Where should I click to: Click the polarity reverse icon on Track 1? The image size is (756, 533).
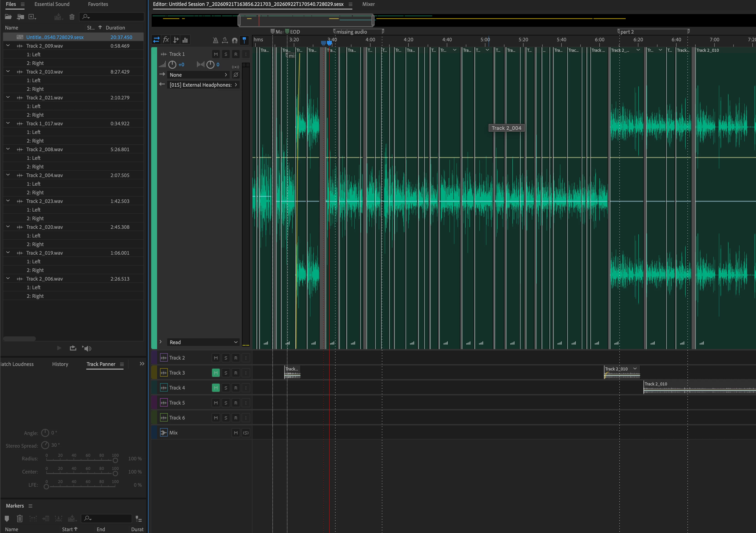236,75
